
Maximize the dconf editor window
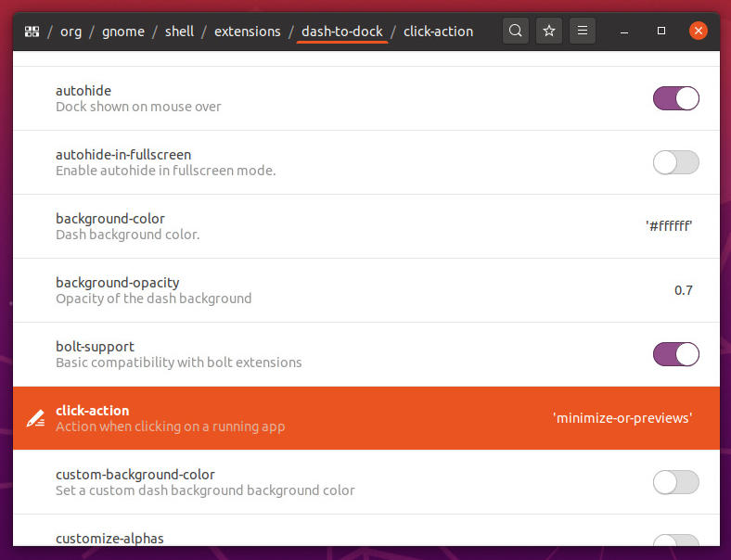(661, 31)
